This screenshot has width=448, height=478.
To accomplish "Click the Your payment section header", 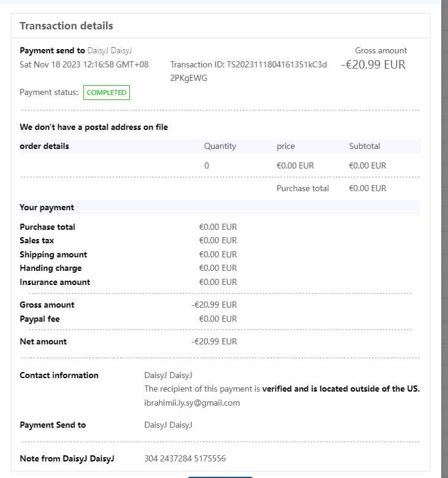I will [x=47, y=207].
